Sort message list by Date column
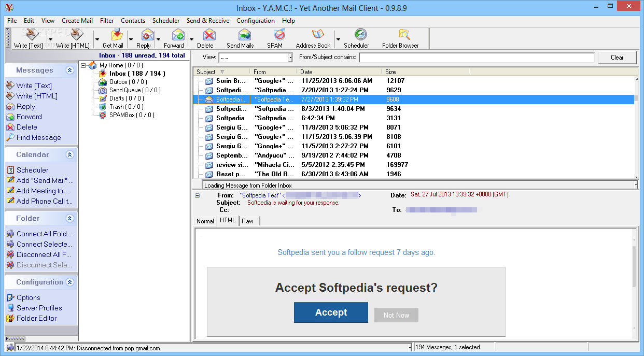 click(339, 72)
